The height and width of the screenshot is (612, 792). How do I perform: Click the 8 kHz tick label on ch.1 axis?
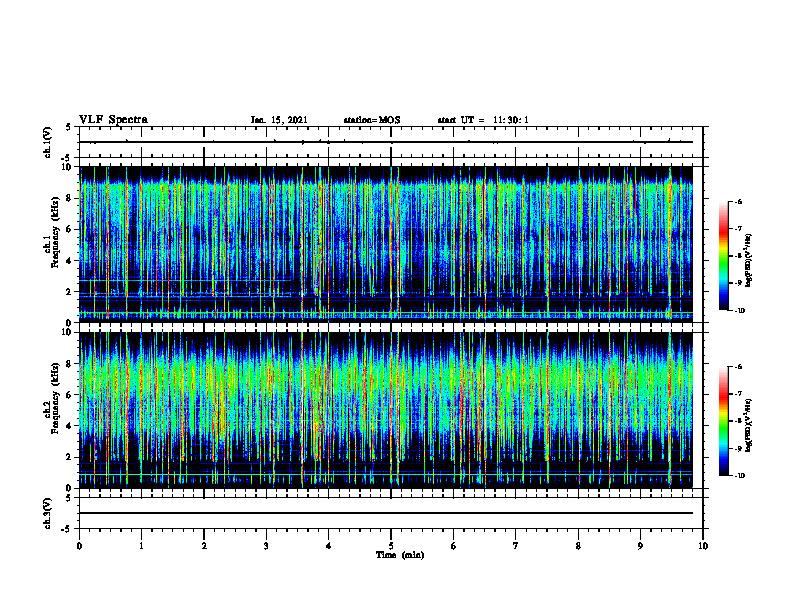(69, 198)
